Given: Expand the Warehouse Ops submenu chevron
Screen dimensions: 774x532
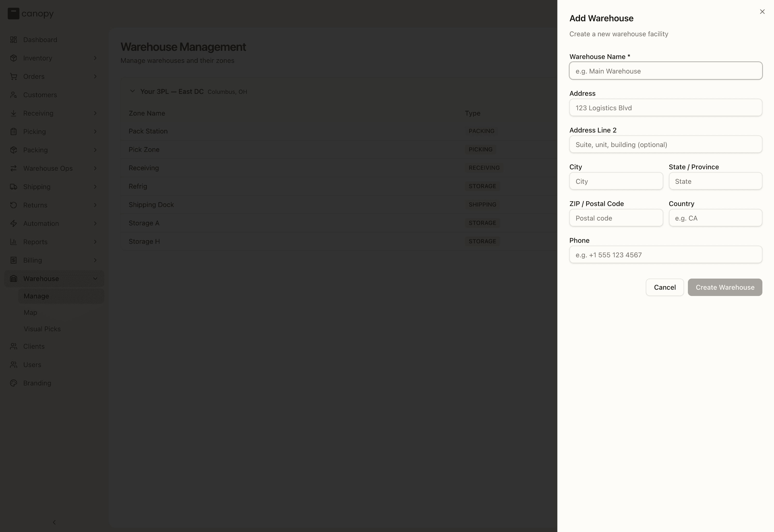Looking at the screenshot, I should click(x=95, y=168).
